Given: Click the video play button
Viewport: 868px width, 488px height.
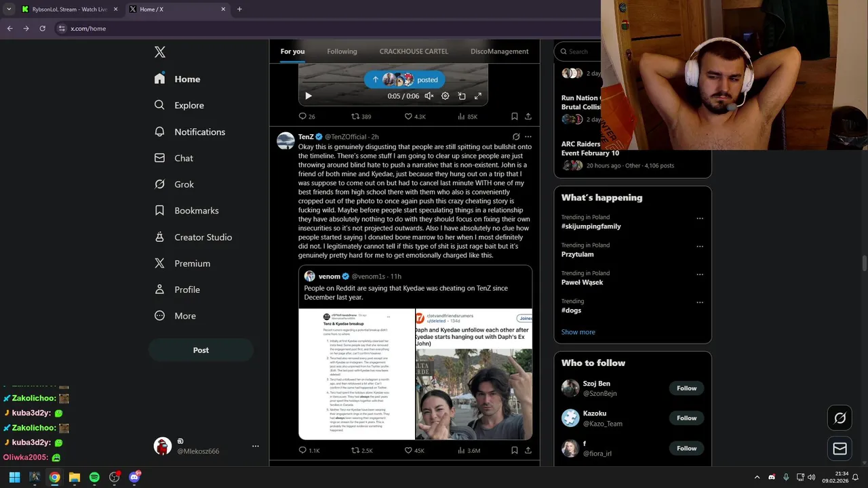Looking at the screenshot, I should [308, 96].
